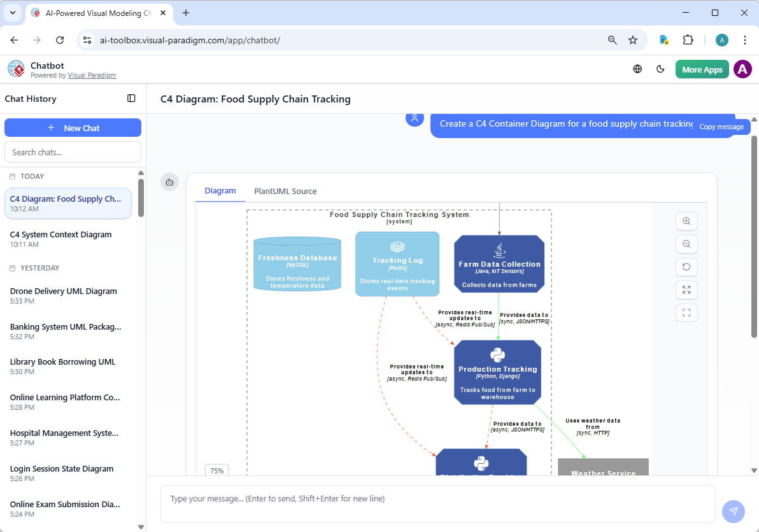
Task: Click the 75% zoom level indicator
Action: click(216, 470)
